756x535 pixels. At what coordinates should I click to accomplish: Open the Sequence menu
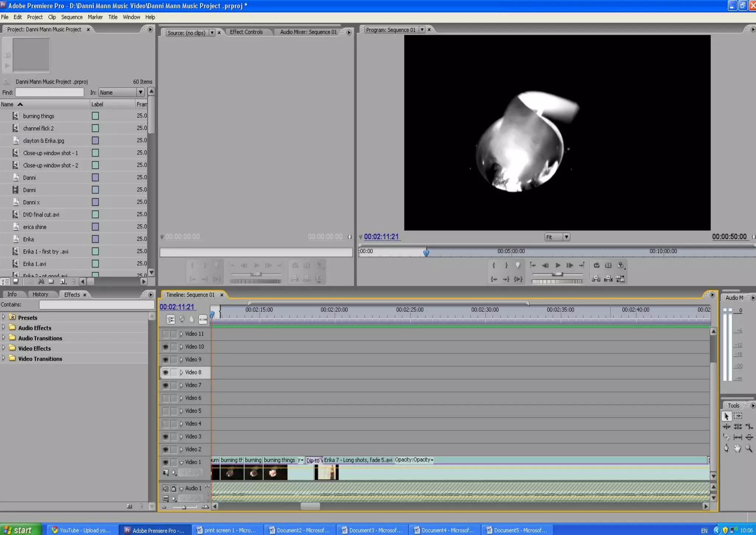[x=72, y=17]
